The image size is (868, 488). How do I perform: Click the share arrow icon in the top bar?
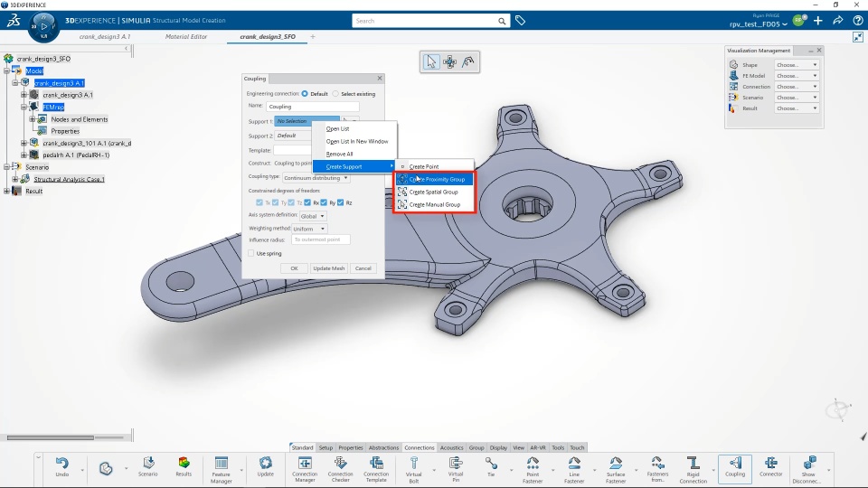tap(838, 21)
